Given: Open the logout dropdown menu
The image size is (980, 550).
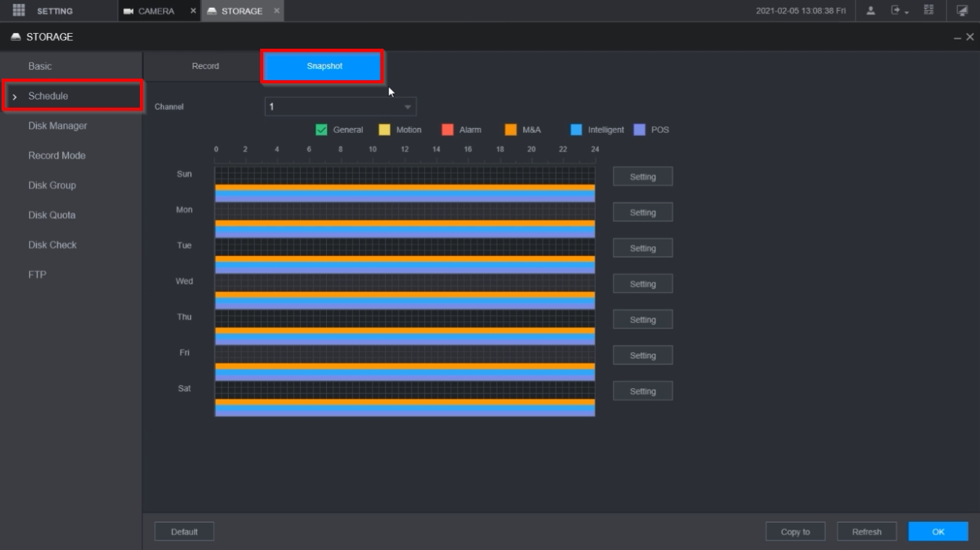Looking at the screenshot, I should [899, 11].
